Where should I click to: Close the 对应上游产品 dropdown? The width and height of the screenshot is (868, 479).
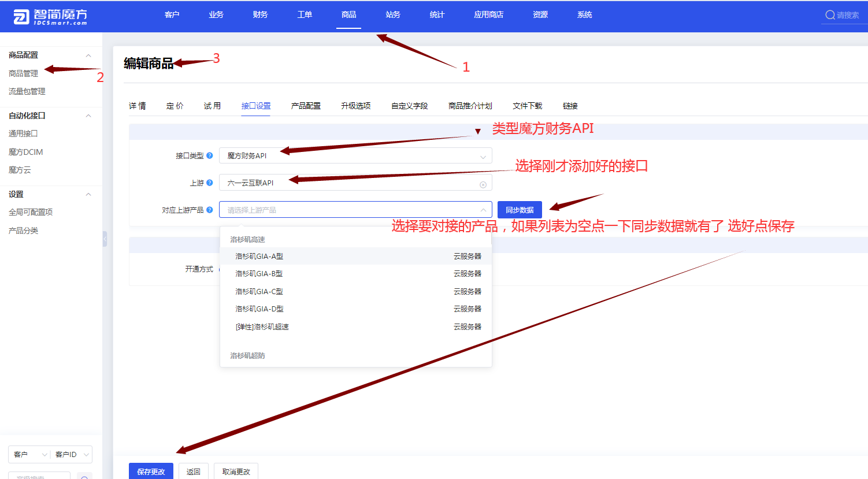(x=483, y=210)
